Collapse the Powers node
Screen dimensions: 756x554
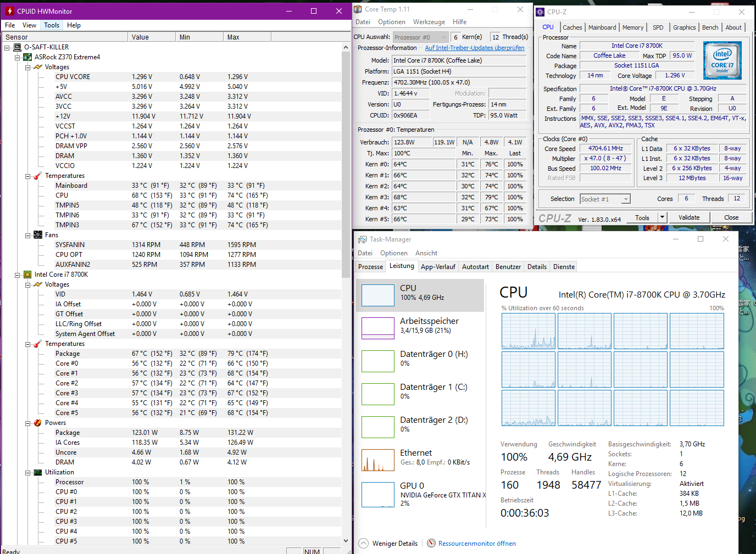(28, 423)
